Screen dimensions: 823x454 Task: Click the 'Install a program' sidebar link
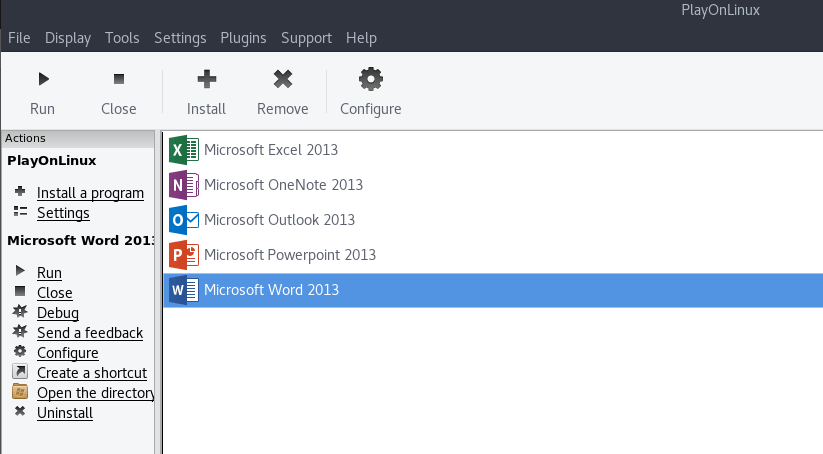[x=90, y=193]
